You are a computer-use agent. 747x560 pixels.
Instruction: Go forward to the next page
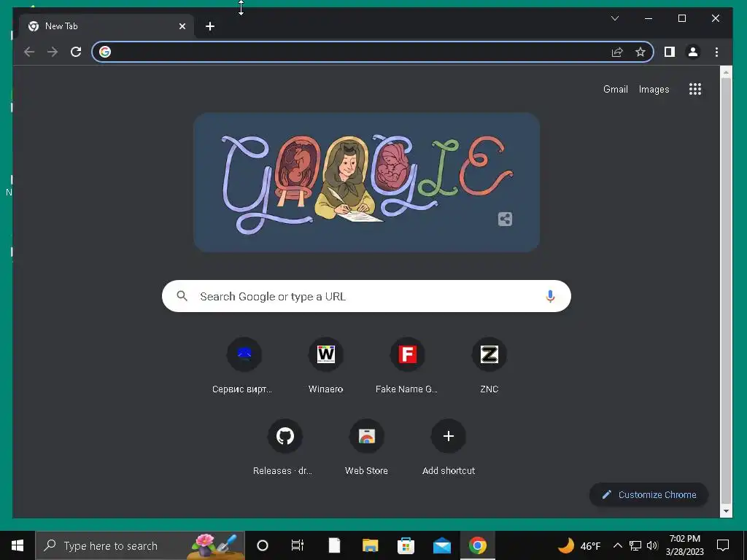tap(53, 52)
